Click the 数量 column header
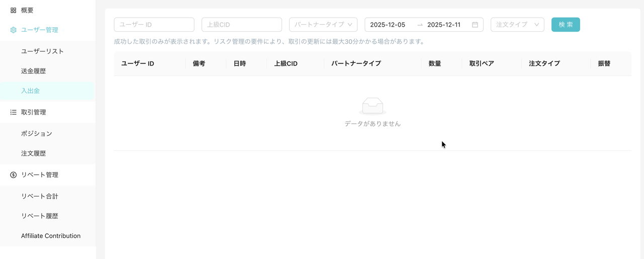The width and height of the screenshot is (644, 259). point(435,64)
